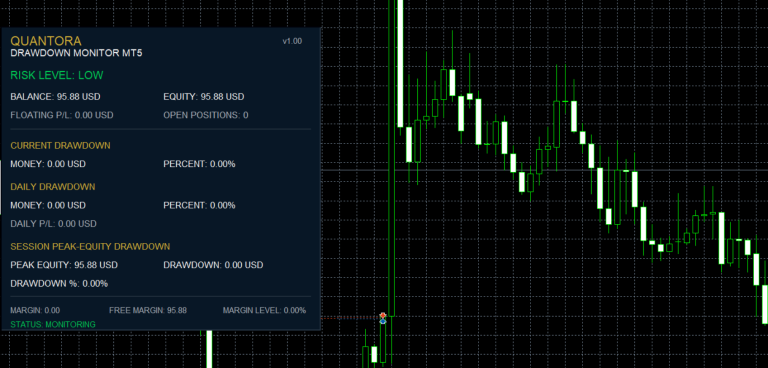Click the RISK LEVEL: LOW indicator
This screenshot has width=768, height=368.
(x=57, y=75)
